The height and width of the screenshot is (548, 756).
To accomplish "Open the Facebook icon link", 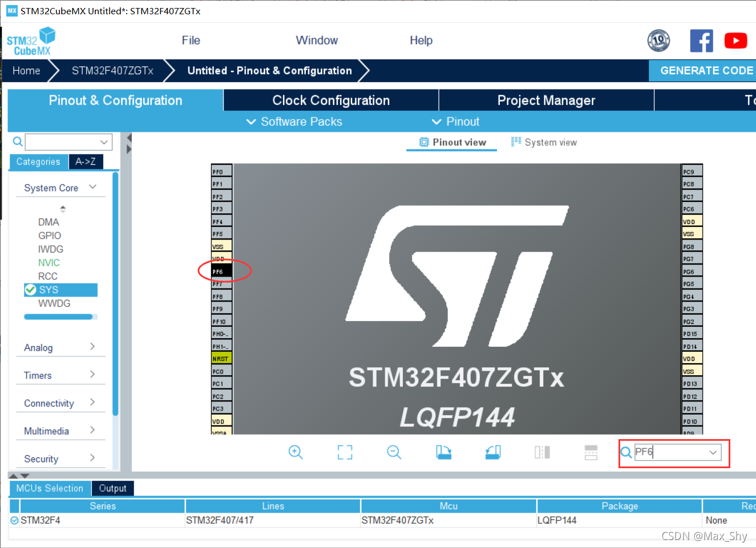I will point(701,40).
